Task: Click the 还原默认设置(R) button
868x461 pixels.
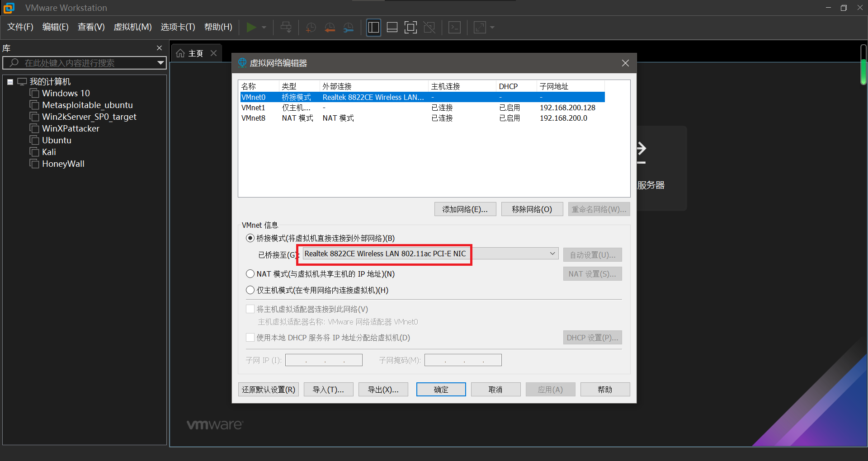Action: (269, 390)
